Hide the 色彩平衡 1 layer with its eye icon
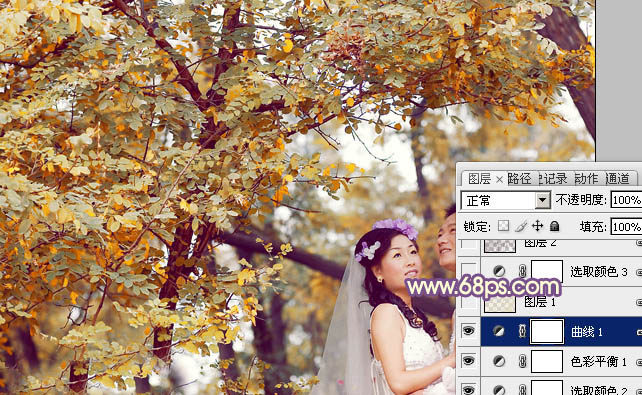 click(468, 361)
